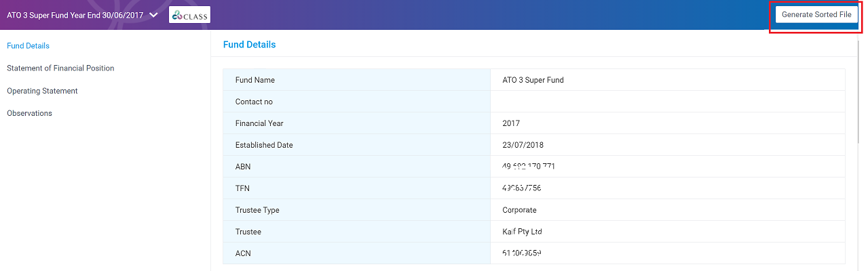Select Trustee Type value Corporate
The width and height of the screenshot is (868, 271).
[519, 210]
